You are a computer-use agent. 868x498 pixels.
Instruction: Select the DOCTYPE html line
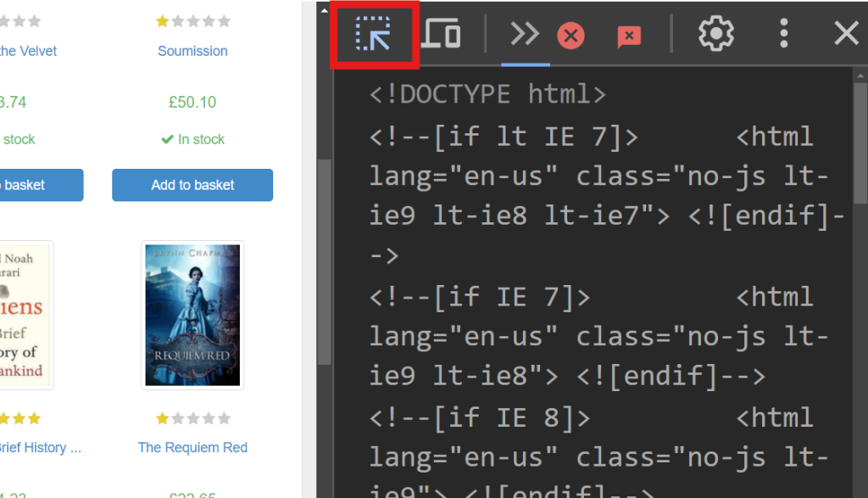pyautogui.click(x=487, y=93)
